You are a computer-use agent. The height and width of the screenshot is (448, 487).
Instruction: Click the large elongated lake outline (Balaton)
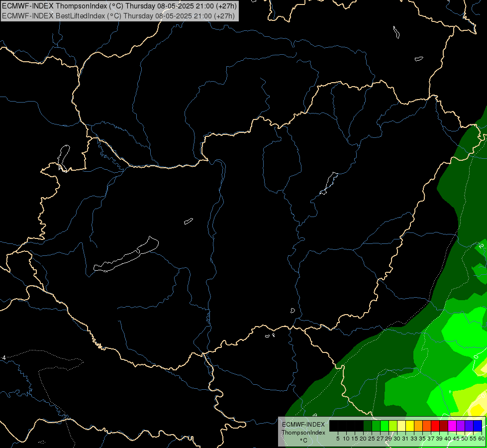(x=126, y=255)
